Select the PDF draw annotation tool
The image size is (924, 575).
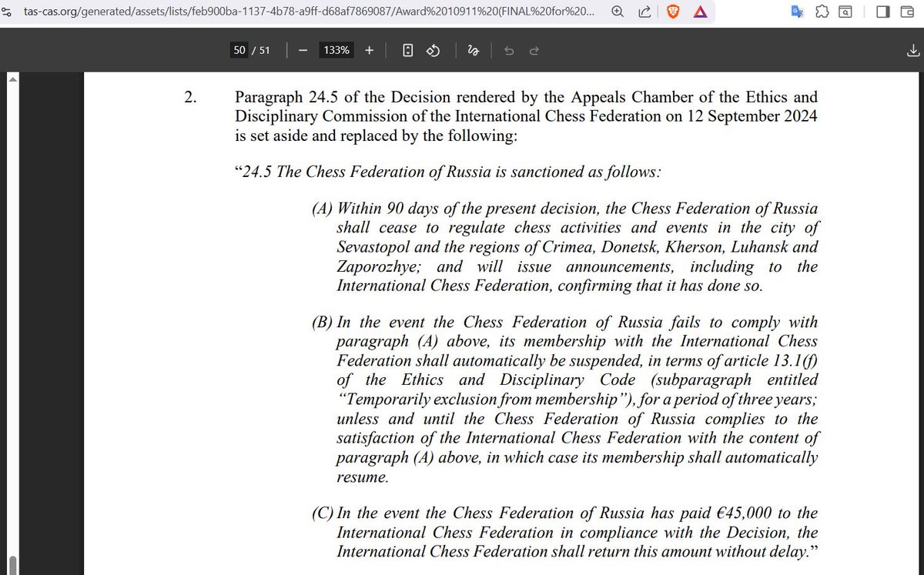[474, 50]
